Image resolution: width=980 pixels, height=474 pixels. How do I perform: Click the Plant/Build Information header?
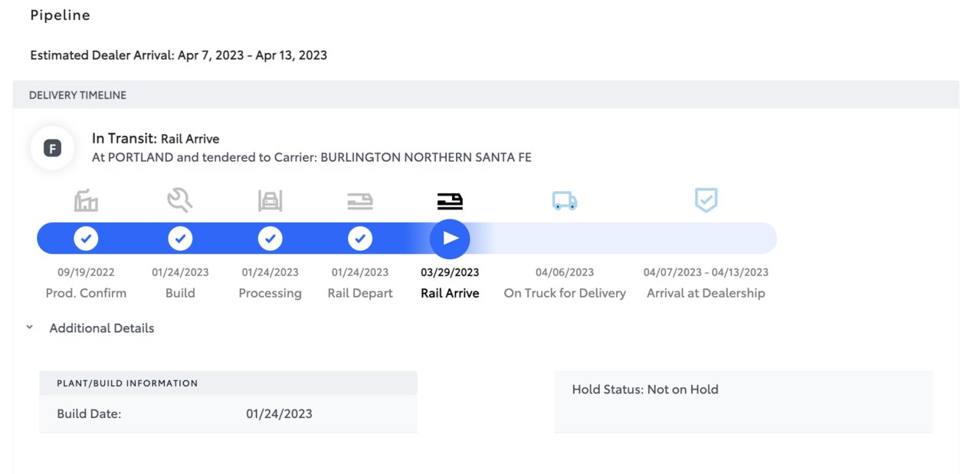click(228, 383)
